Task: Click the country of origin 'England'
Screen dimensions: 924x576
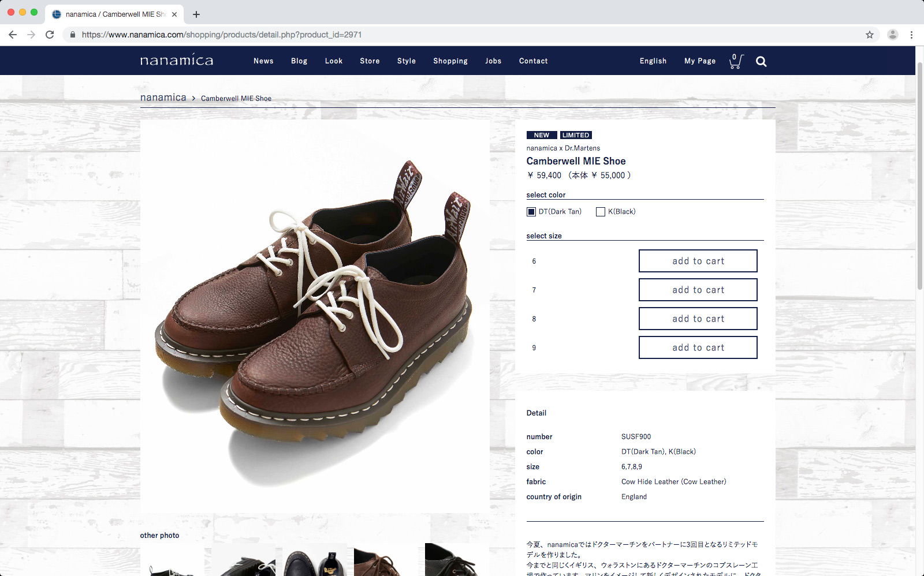Action: tap(634, 497)
